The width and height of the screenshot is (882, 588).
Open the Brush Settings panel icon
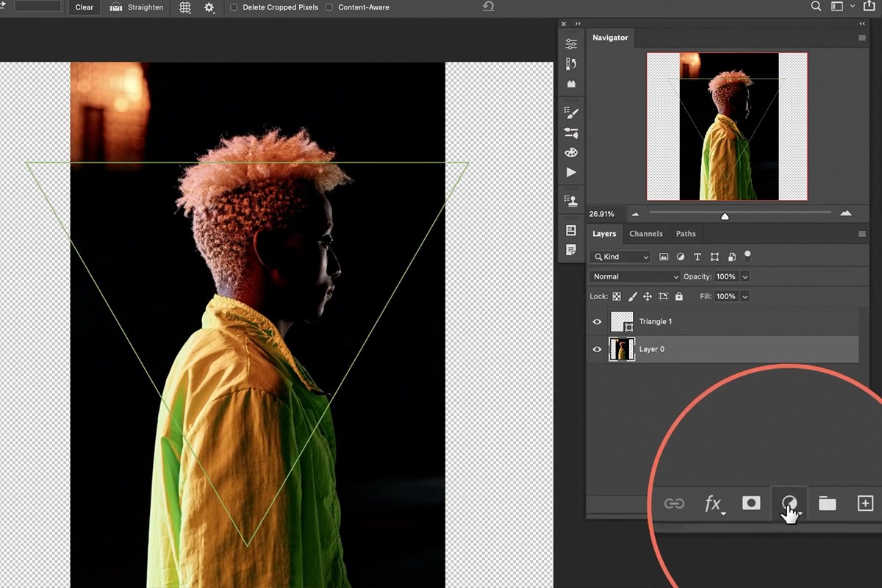(571, 112)
